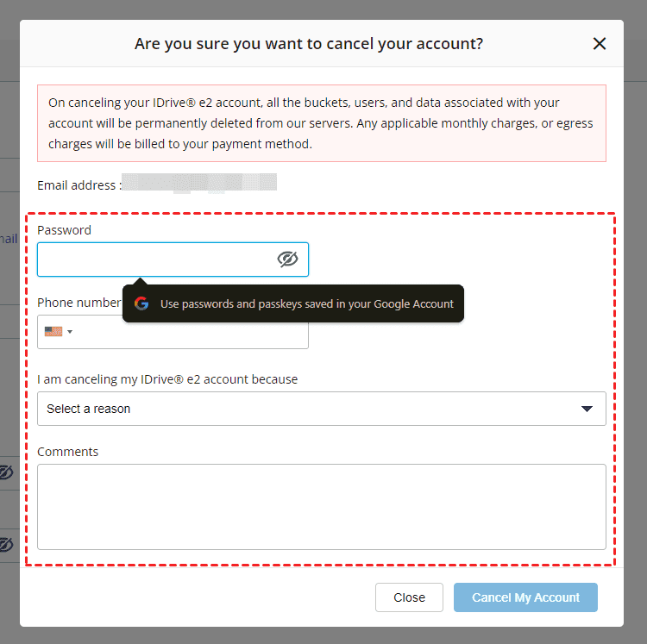This screenshot has height=644, width=647.
Task: Click the 'Password' field label
Action: 64,230
